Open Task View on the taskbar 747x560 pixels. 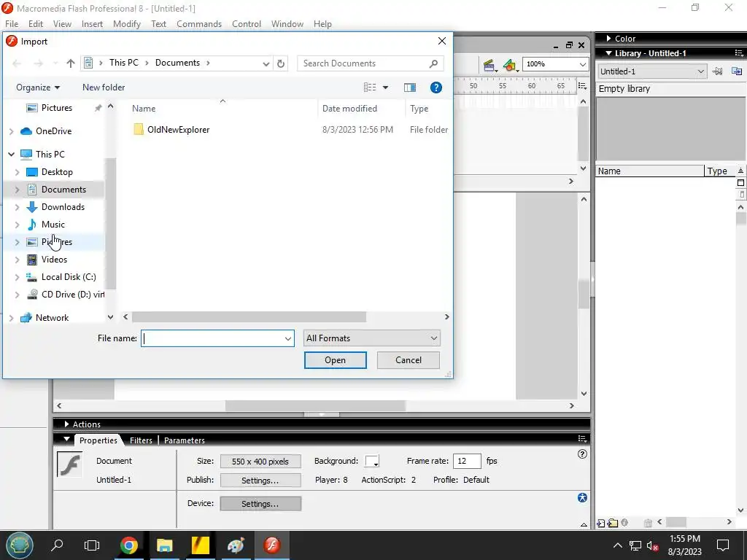pos(91,545)
